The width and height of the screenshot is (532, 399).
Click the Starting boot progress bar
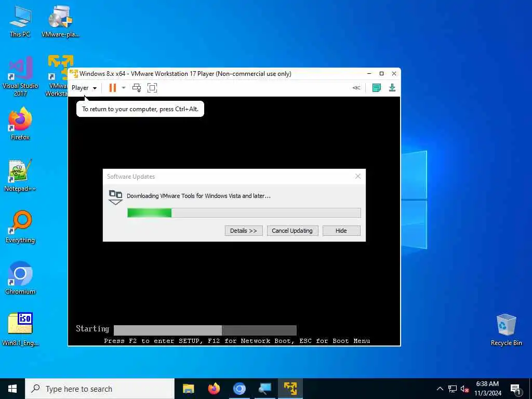pos(205,330)
